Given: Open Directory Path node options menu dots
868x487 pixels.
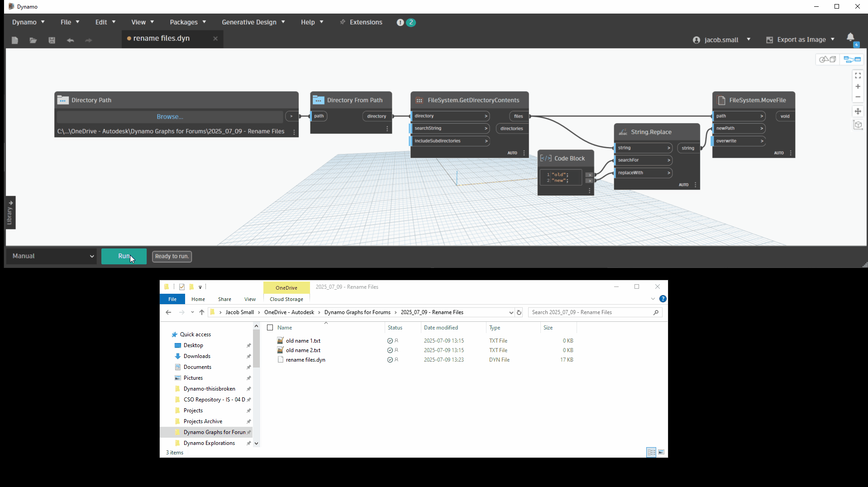Looking at the screenshot, I should tap(294, 132).
